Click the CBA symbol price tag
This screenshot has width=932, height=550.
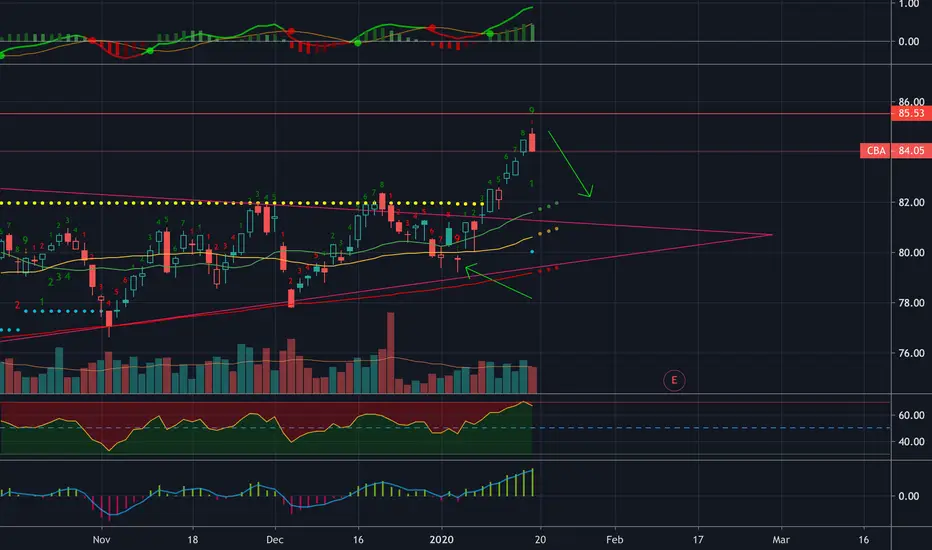[x=876, y=150]
